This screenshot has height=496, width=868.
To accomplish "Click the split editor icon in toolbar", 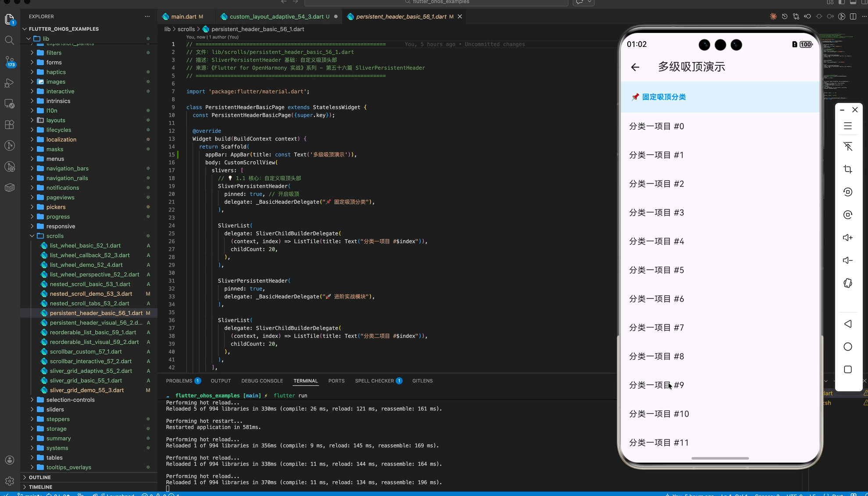I will (x=853, y=17).
